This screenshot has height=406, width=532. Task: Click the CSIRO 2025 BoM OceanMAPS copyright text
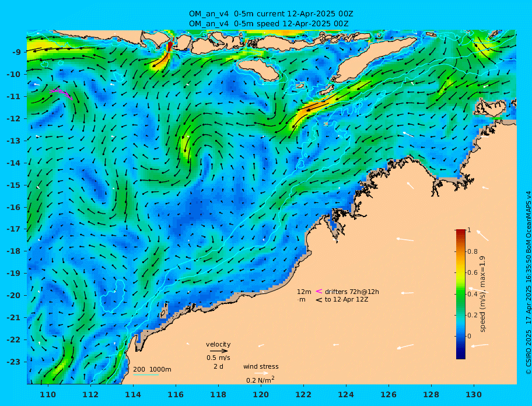pos(528,282)
